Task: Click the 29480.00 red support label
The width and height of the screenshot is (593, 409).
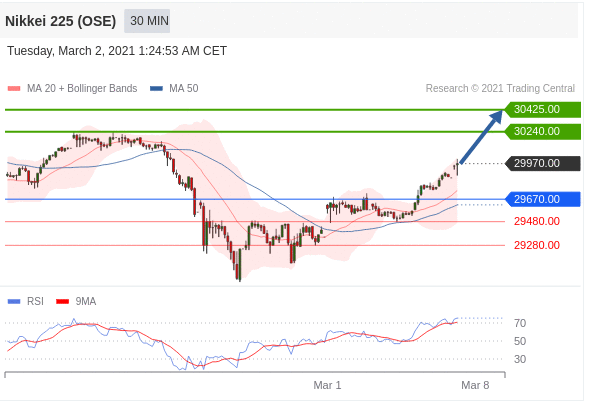Action: [x=537, y=221]
